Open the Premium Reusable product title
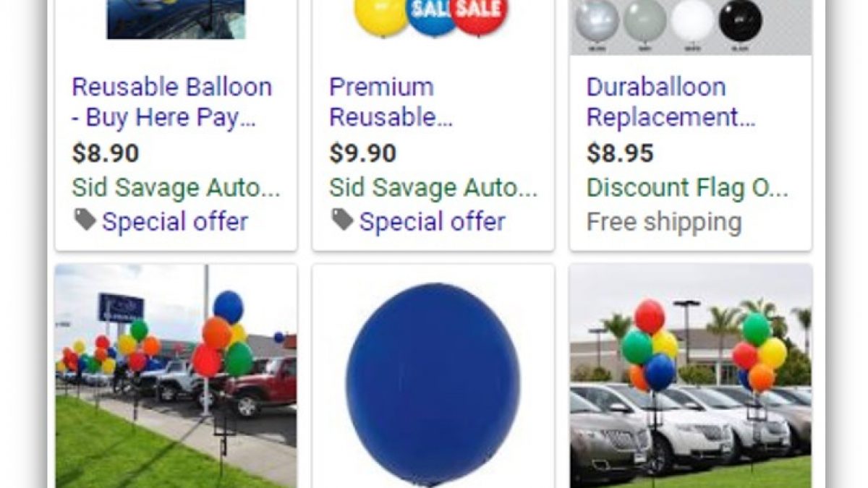This screenshot has width=868, height=488. [x=391, y=102]
